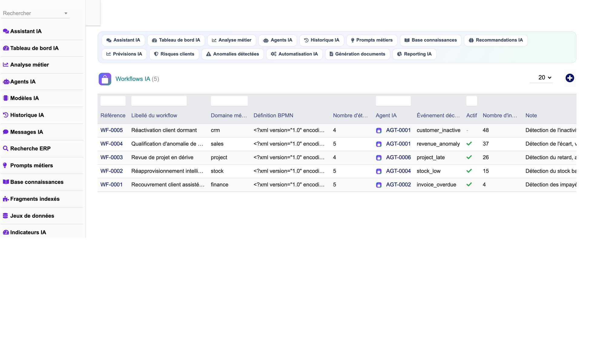Click the Prompts métiers lightbulb icon in sidebar
The height and width of the screenshot is (364, 589).
5,165
